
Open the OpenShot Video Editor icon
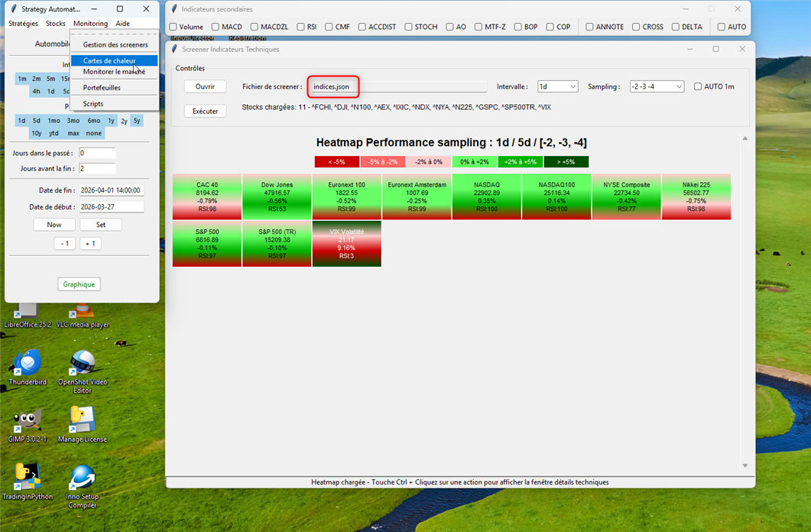(83, 364)
